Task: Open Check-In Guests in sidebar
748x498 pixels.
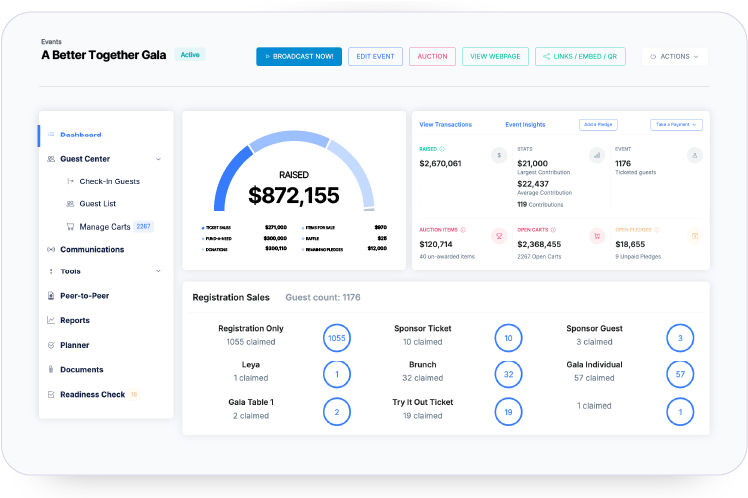Action: [109, 181]
